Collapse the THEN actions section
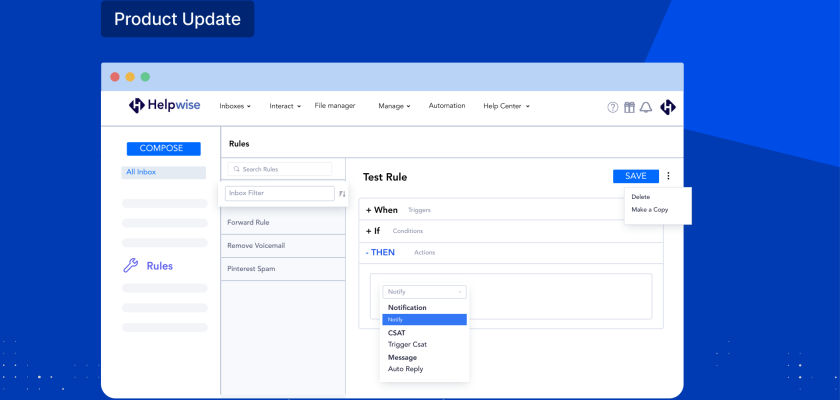The height and width of the screenshot is (400, 840). (x=382, y=252)
